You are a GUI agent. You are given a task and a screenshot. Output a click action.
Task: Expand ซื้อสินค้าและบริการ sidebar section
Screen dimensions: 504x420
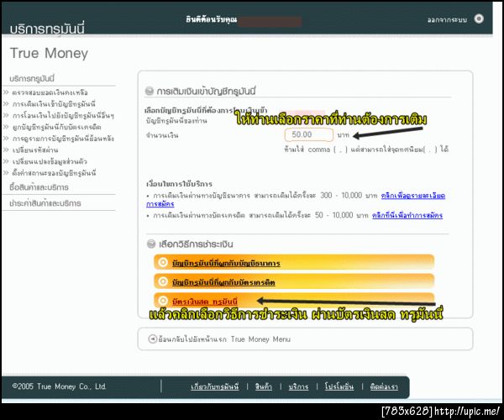pos(39,187)
